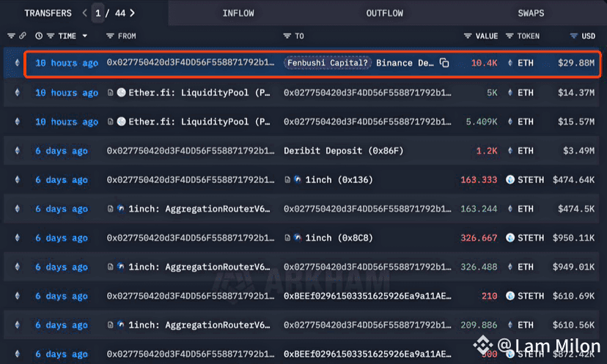Select the $610.56K USD value
Screen dimensions: 607x364
[x=573, y=325]
